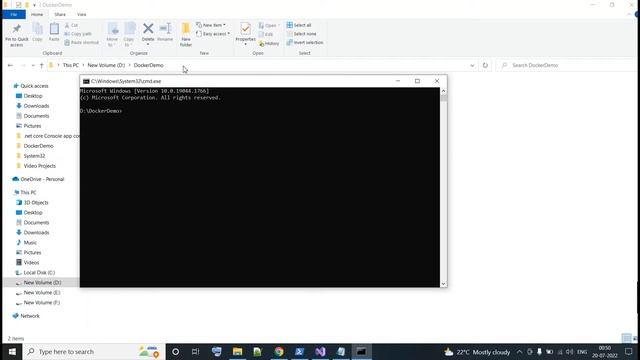The width and height of the screenshot is (640, 360).
Task: Click This PC in address bar
Action: (x=71, y=65)
